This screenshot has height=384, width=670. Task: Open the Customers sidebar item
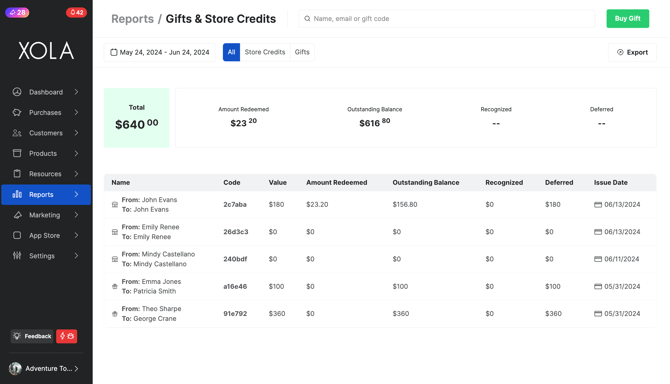coord(46,133)
